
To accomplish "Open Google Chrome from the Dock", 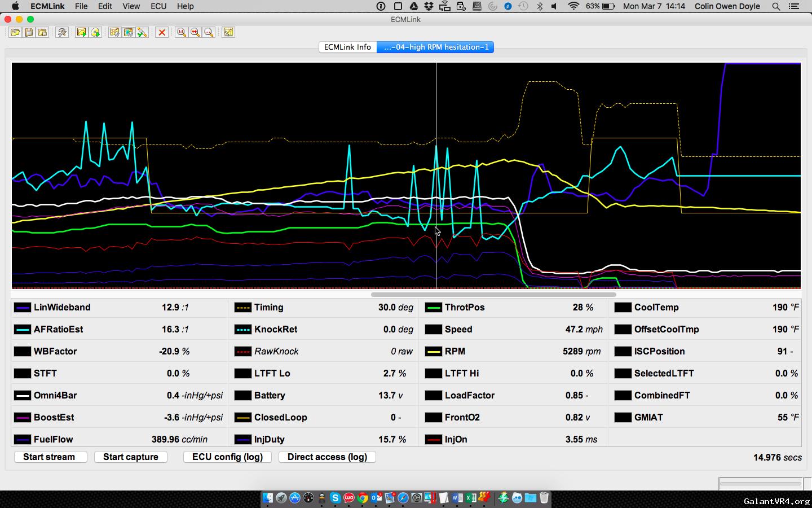I will tap(363, 498).
